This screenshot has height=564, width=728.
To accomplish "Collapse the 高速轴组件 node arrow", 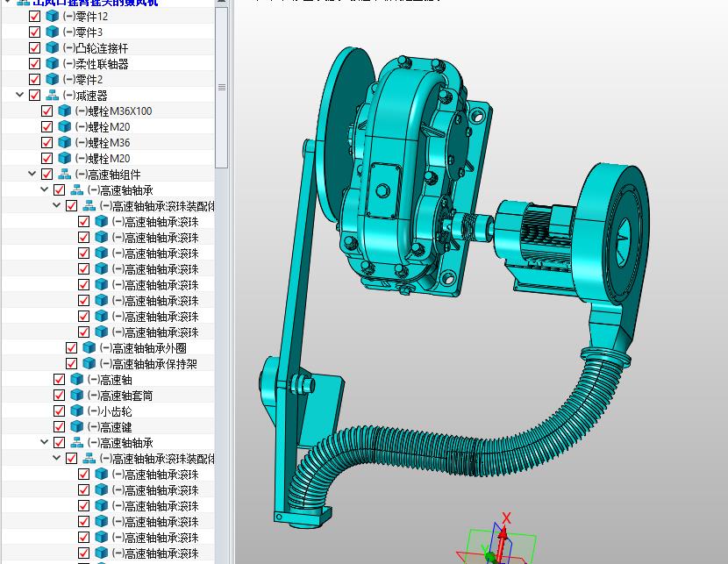I will pos(32,174).
